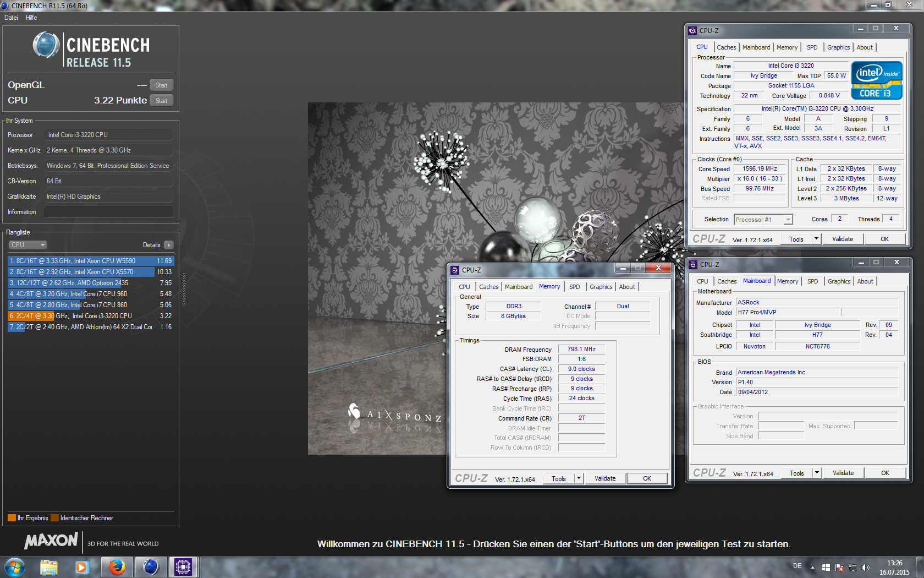Switch to CPU-Z taskbar icon
The image size is (924, 578).
(183, 567)
